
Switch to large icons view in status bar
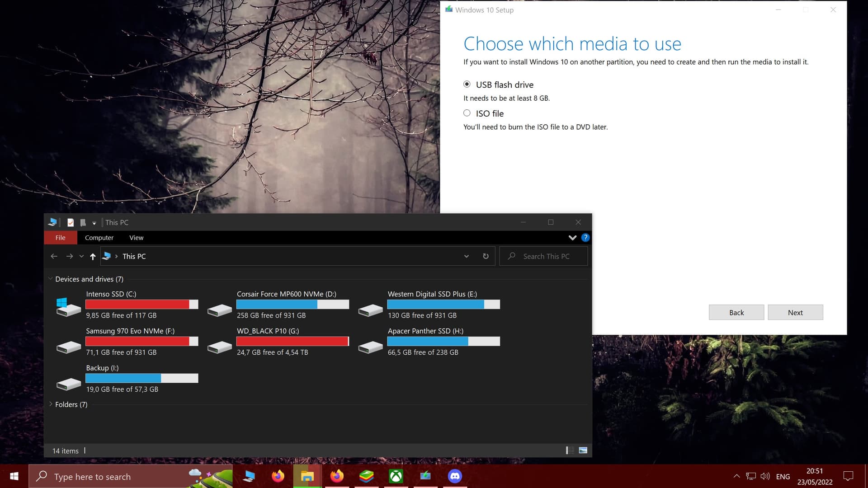(583, 450)
